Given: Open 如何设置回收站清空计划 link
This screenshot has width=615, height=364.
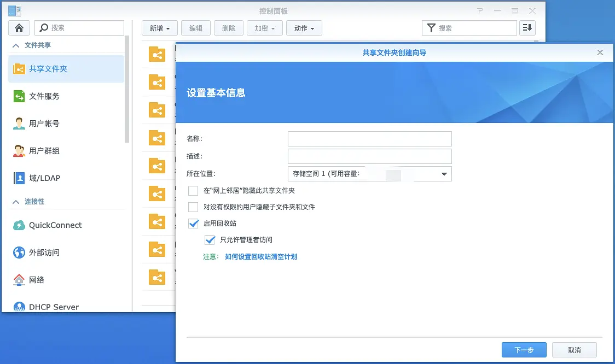Looking at the screenshot, I should (260, 256).
